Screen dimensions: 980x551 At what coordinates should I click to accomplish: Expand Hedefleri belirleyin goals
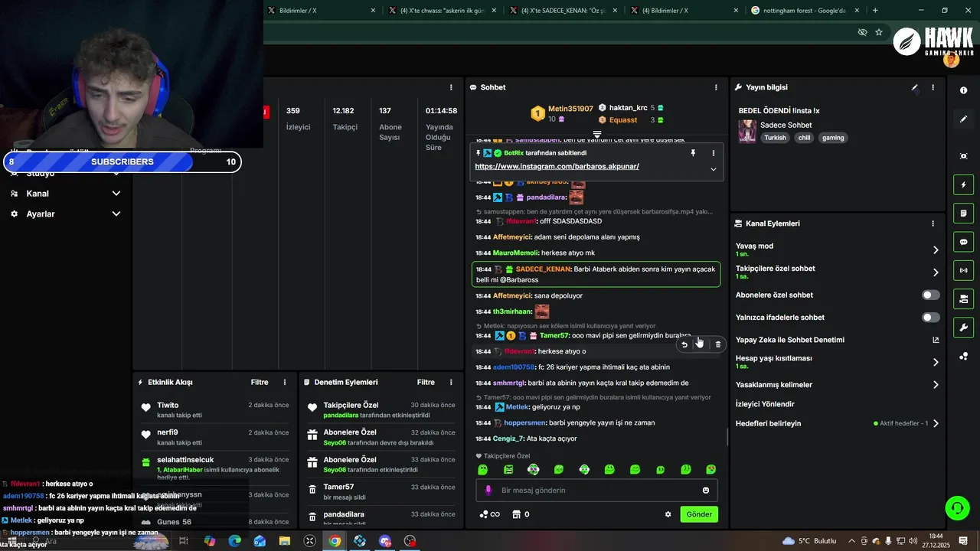pyautogui.click(x=936, y=423)
